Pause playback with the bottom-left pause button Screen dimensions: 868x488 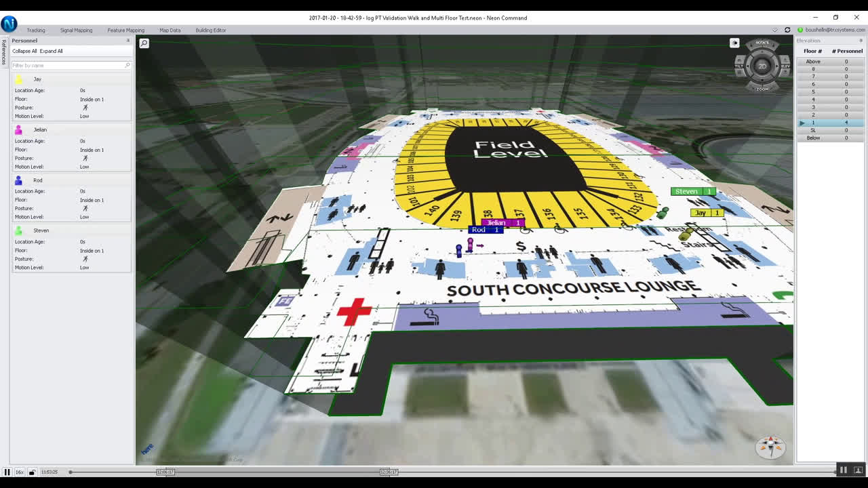coord(7,472)
